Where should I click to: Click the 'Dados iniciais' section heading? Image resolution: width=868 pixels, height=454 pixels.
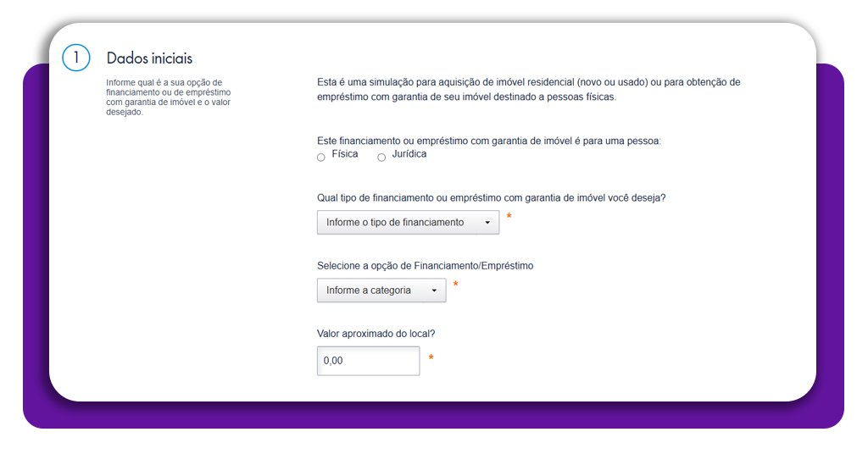149,58
